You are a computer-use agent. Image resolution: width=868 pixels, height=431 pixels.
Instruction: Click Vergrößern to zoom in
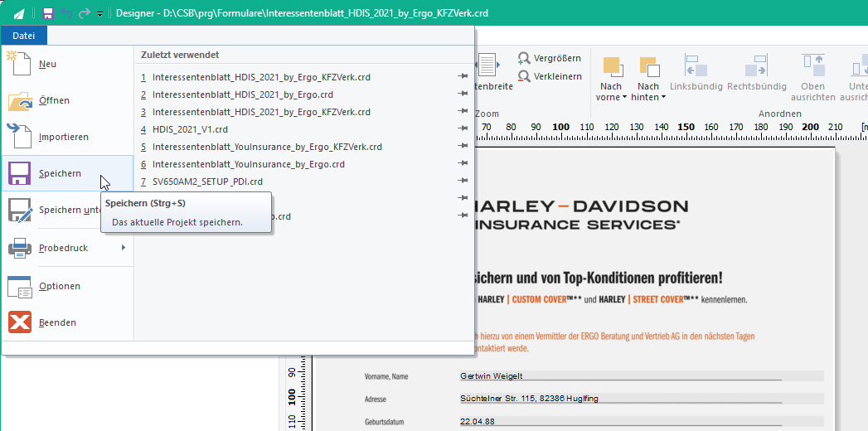click(550, 58)
